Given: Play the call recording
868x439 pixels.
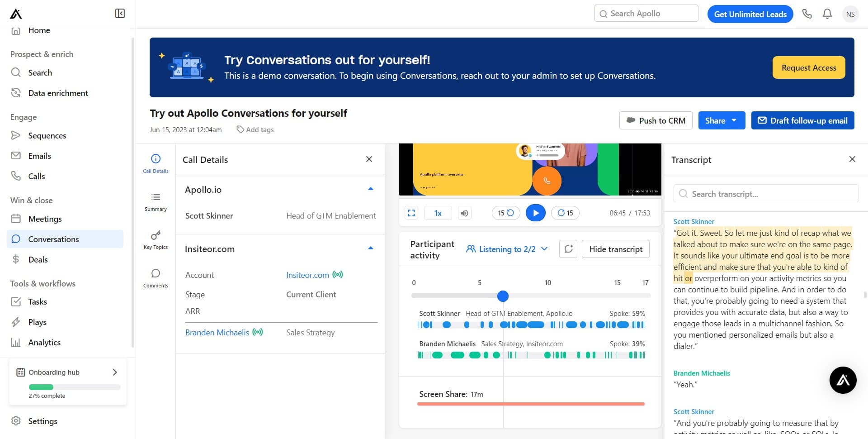Looking at the screenshot, I should pyautogui.click(x=535, y=213).
